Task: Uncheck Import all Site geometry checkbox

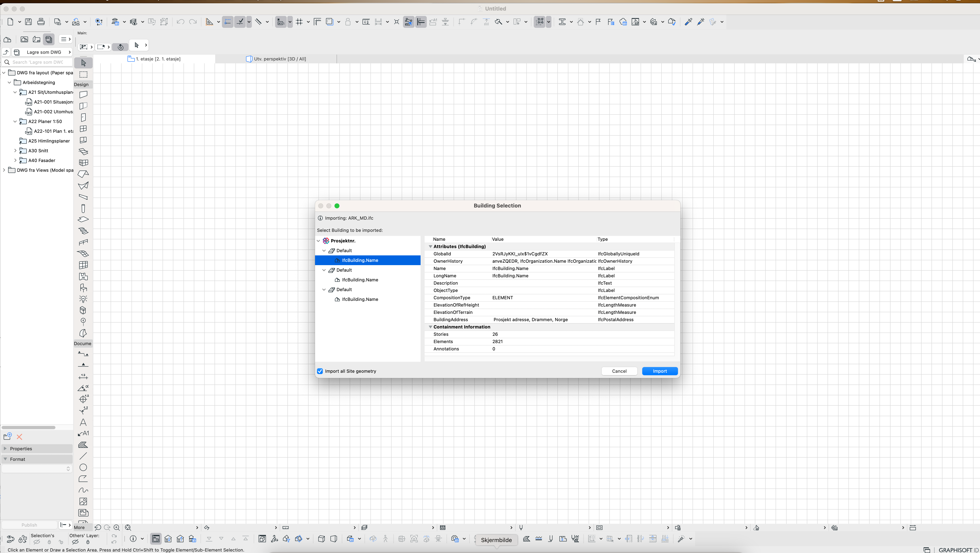Action: [x=320, y=371]
